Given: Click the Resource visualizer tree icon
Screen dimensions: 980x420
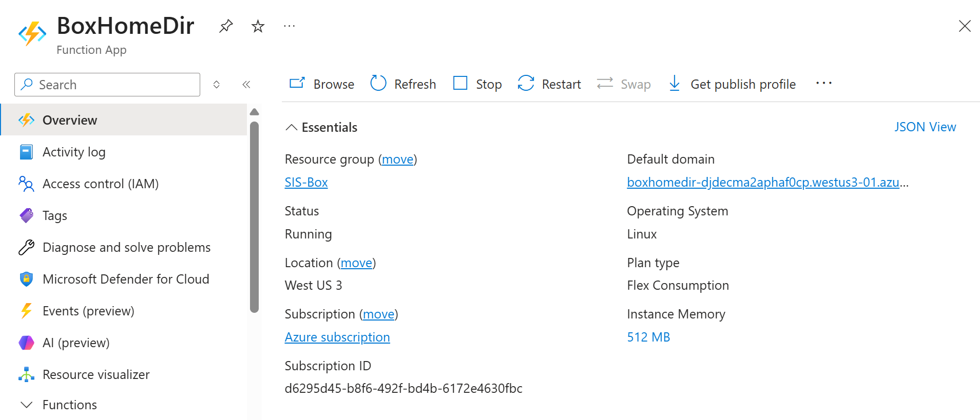Looking at the screenshot, I should (x=26, y=374).
